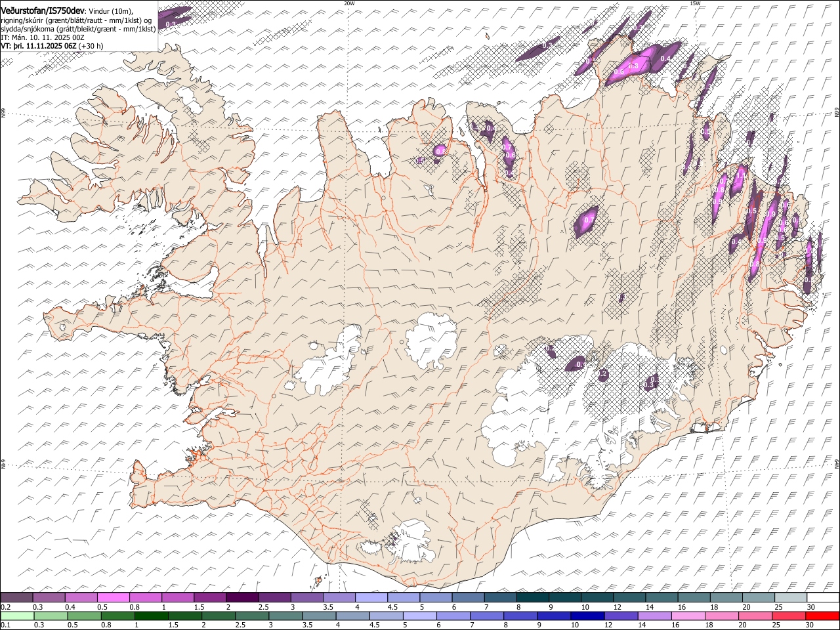The width and height of the screenshot is (840, 630).
Task: Pick the dusky mauve 0.2 snow legend swatch
Action: [17, 598]
